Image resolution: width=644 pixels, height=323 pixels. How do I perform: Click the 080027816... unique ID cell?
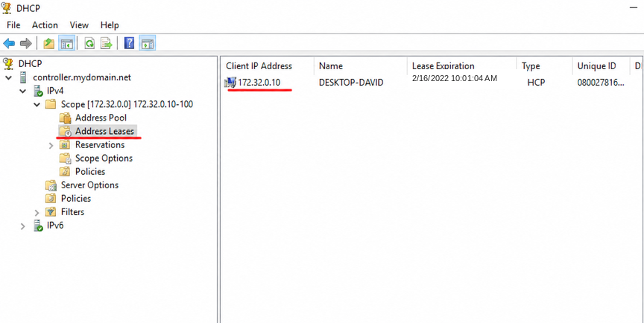(601, 83)
